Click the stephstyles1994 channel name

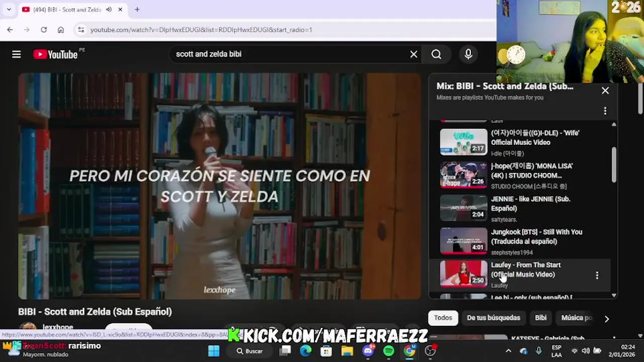512,252
